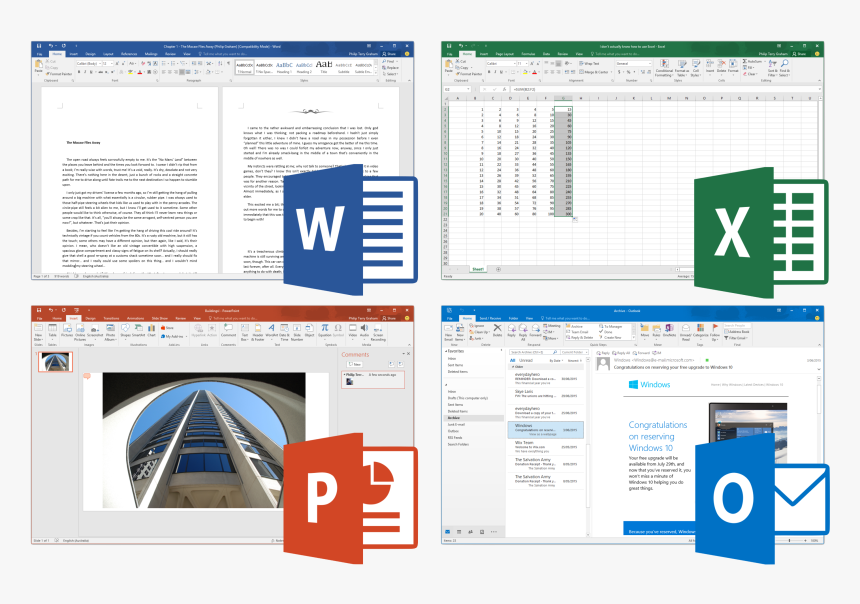Open the Font Color swatch in Word
The height and width of the screenshot is (604, 860).
pyautogui.click(x=141, y=72)
